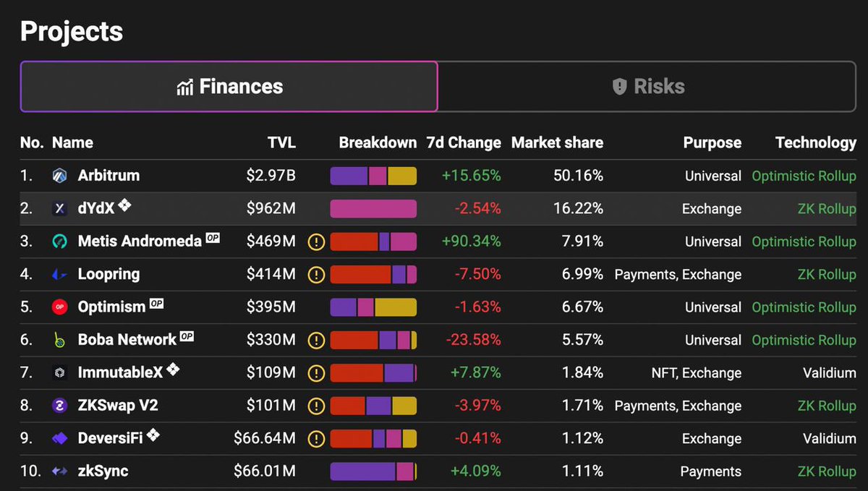The image size is (868, 491).
Task: Click Arbitrum's $2.97B TVL value
Action: point(271,176)
